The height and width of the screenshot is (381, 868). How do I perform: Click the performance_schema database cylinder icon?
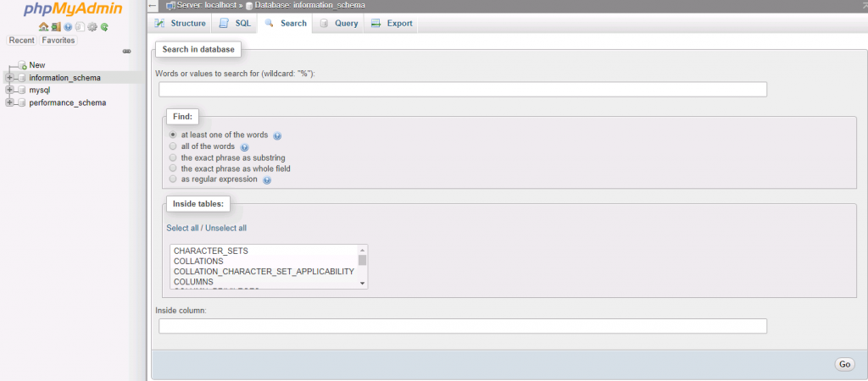coord(21,102)
